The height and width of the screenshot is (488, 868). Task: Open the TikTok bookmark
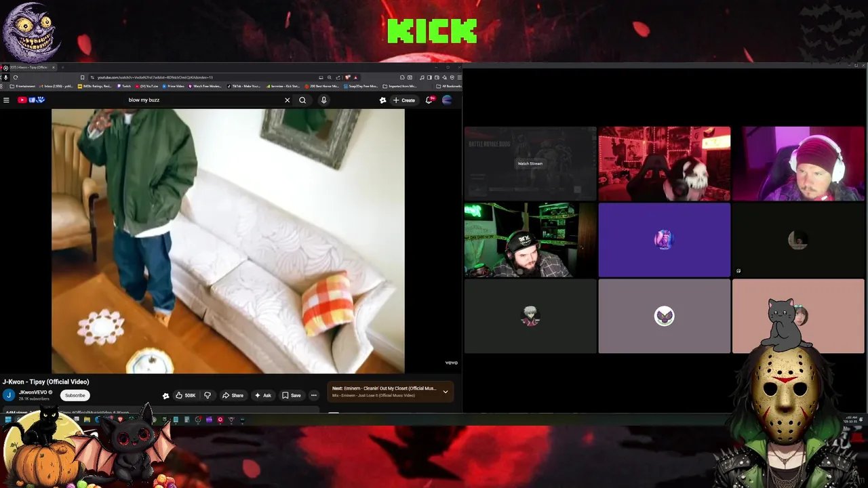click(x=244, y=86)
